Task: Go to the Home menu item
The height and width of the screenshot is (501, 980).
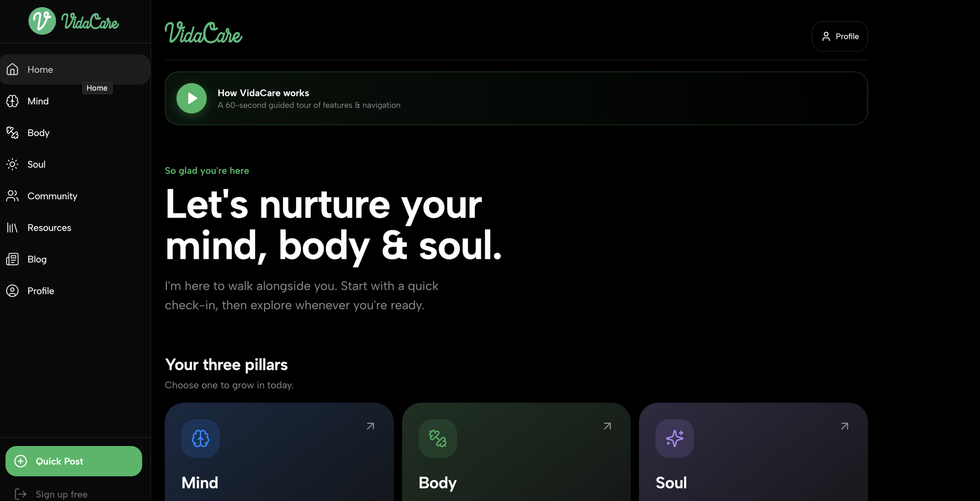Action: tap(75, 69)
